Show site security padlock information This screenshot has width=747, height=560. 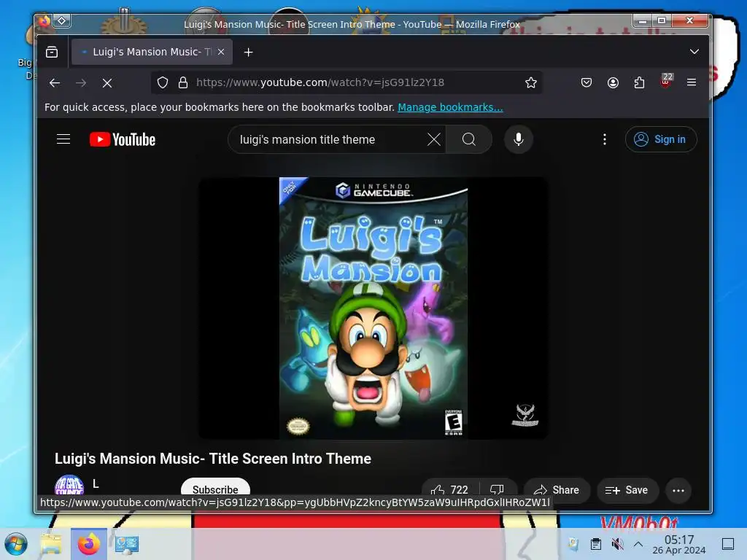[183, 82]
